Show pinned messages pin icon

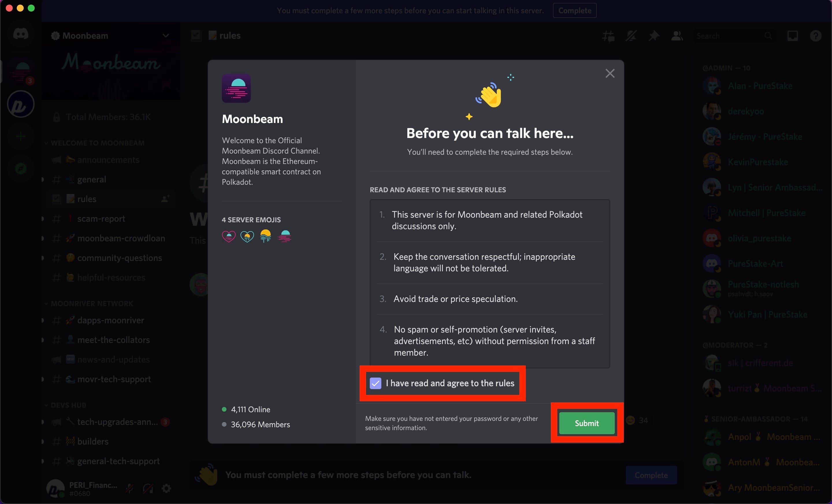click(654, 36)
